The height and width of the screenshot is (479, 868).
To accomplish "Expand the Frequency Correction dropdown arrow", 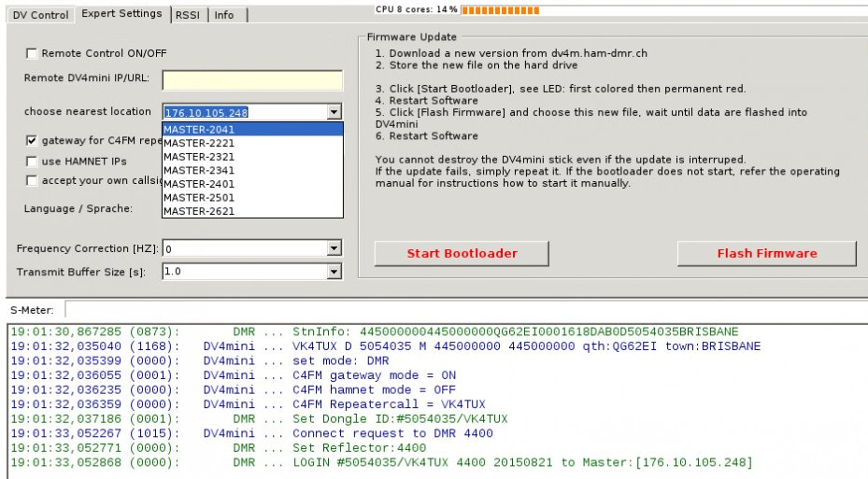I will pyautogui.click(x=334, y=248).
